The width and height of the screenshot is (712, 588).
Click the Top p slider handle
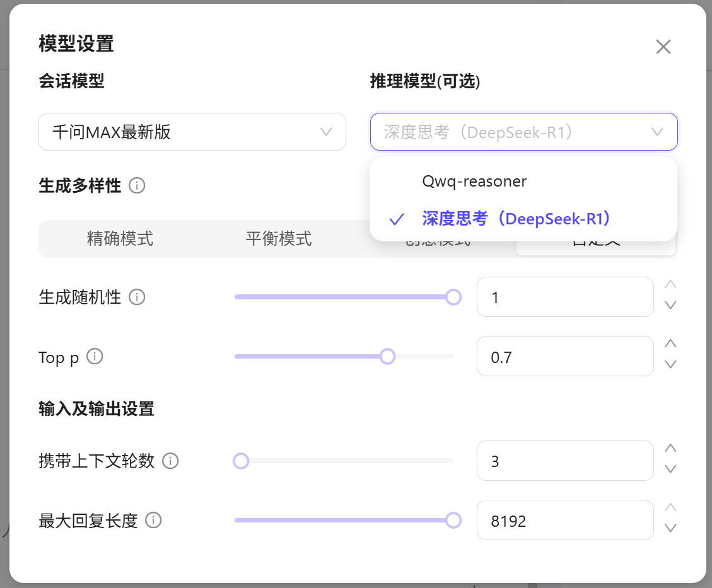[x=387, y=357]
